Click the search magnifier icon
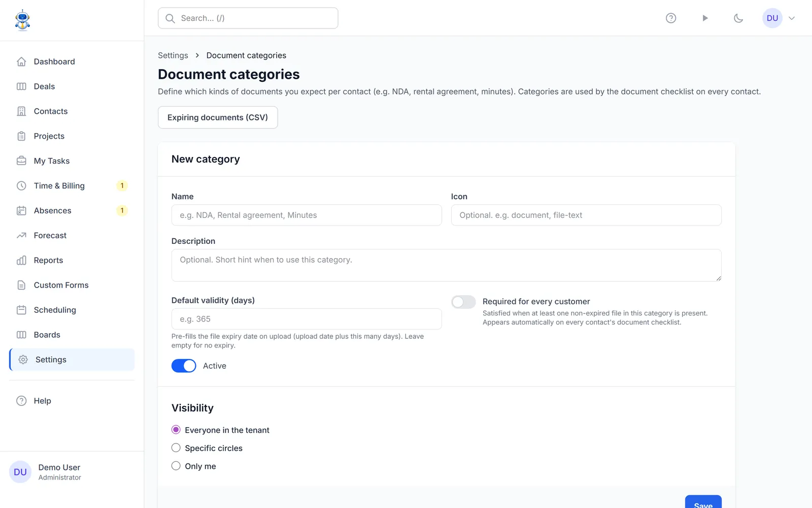812x508 pixels. (171, 18)
